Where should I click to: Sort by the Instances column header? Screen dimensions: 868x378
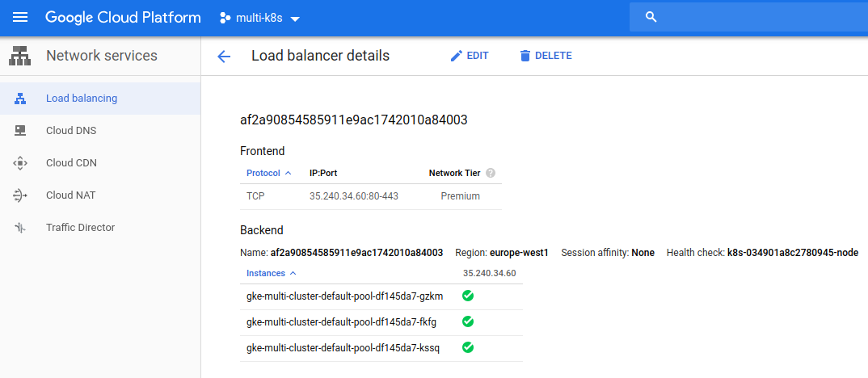point(272,273)
